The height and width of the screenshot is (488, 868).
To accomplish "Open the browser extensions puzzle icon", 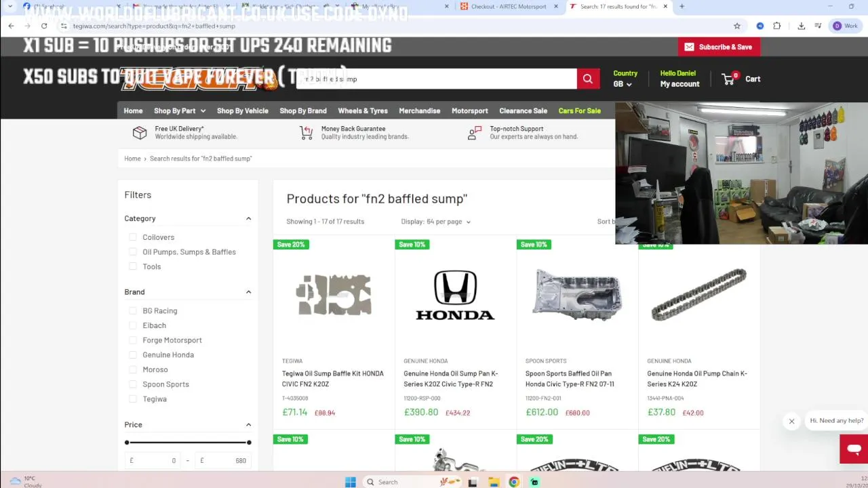I will pyautogui.click(x=777, y=26).
